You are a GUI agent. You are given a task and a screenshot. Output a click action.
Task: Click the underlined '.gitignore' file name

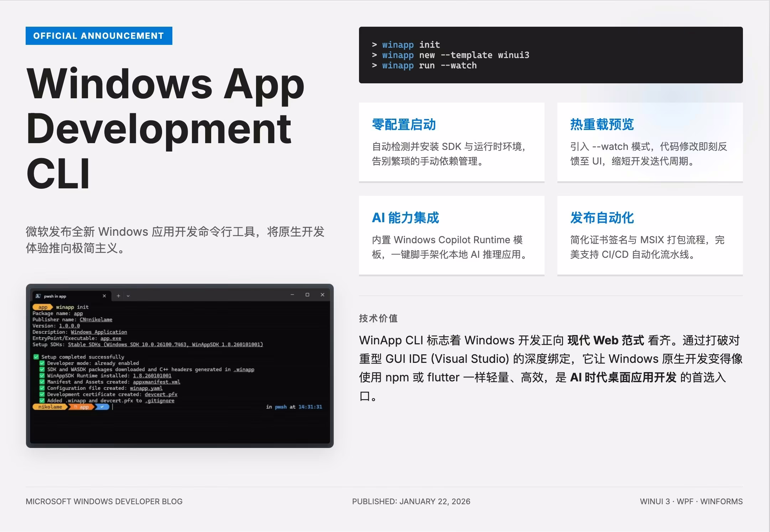(x=160, y=400)
